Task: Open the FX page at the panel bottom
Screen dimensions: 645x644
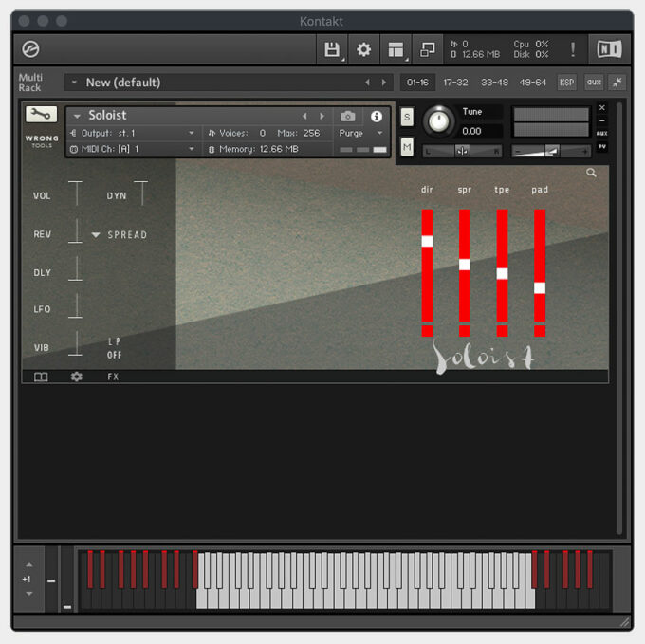Action: [x=113, y=377]
